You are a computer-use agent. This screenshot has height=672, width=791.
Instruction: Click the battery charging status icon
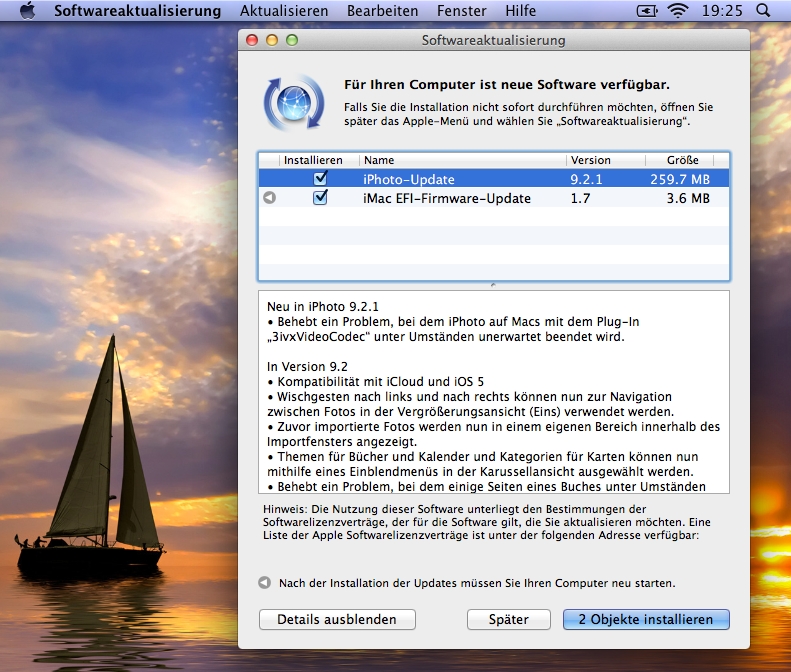click(647, 11)
